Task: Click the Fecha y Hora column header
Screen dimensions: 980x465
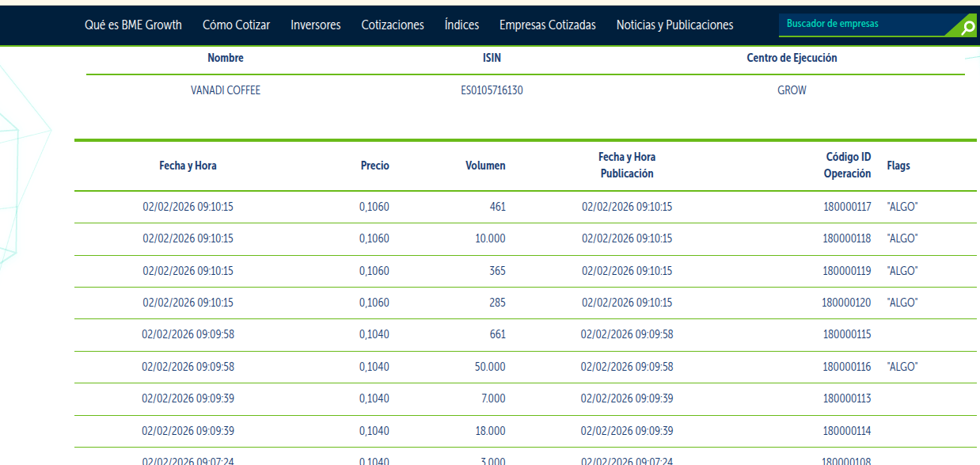Action: (x=188, y=166)
